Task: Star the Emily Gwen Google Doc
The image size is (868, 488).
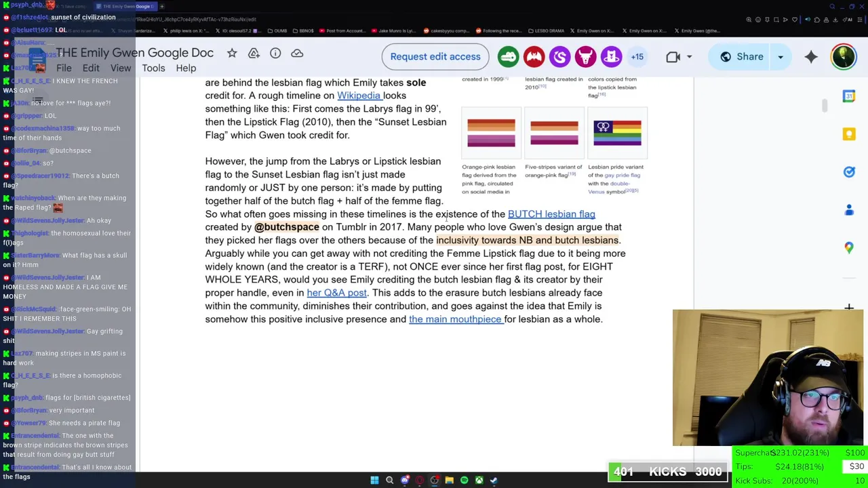Action: (232, 53)
